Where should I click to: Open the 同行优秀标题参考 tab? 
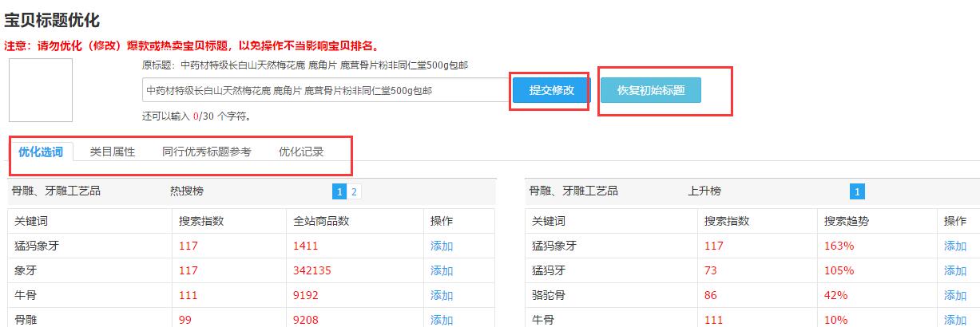pyautogui.click(x=206, y=152)
